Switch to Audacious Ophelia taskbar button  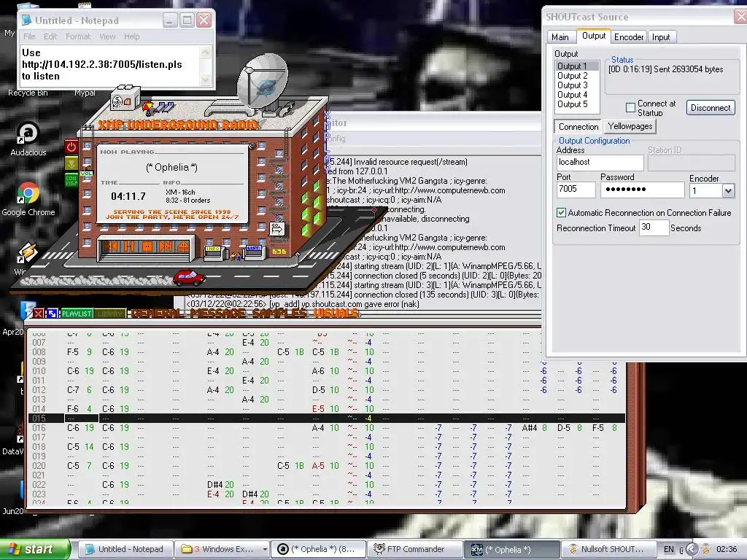point(318,549)
